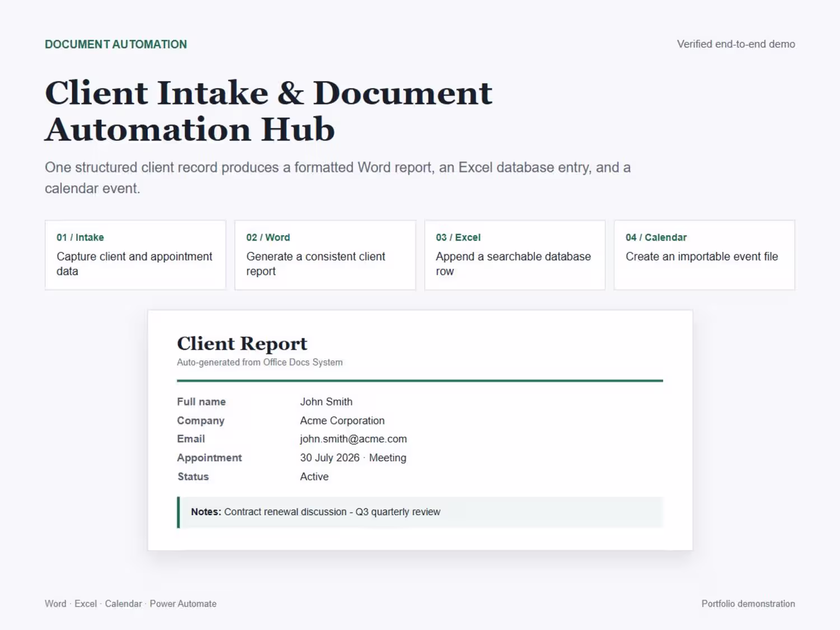Click the 'Portfolio demonstration' footer text
This screenshot has width=840, height=630.
748,604
